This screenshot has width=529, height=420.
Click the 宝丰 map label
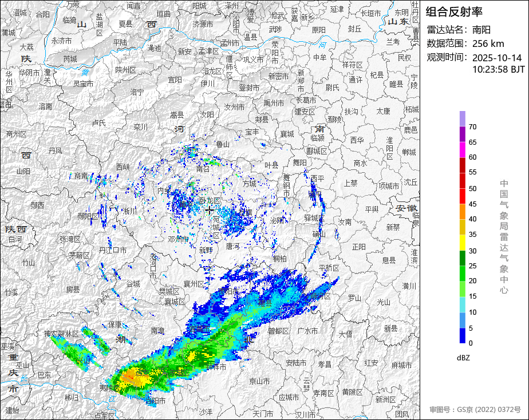click(x=252, y=132)
